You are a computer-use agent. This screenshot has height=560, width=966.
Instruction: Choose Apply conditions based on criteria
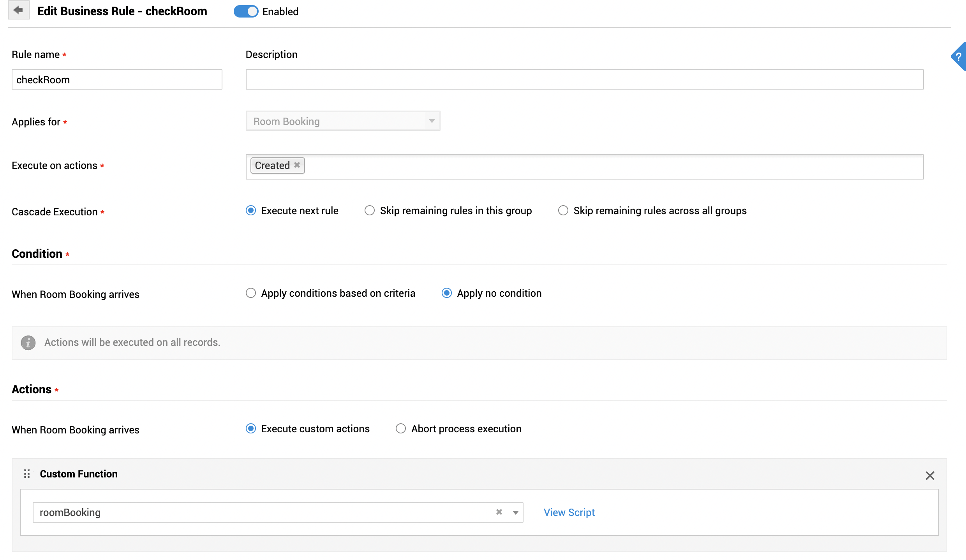tap(251, 293)
